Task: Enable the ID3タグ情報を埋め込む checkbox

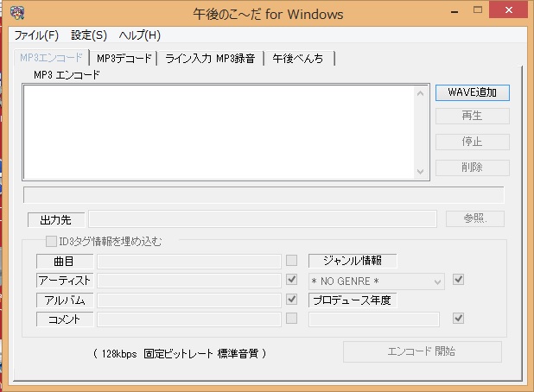Action: coord(52,242)
